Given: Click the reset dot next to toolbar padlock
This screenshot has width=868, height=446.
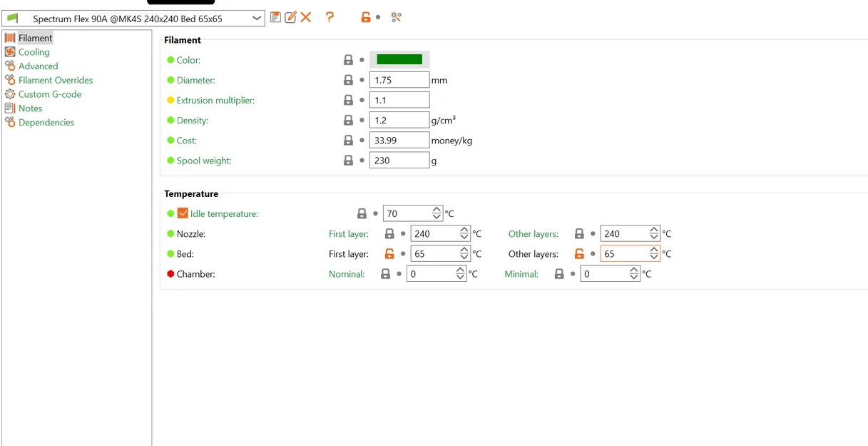Looking at the screenshot, I should coord(378,17).
